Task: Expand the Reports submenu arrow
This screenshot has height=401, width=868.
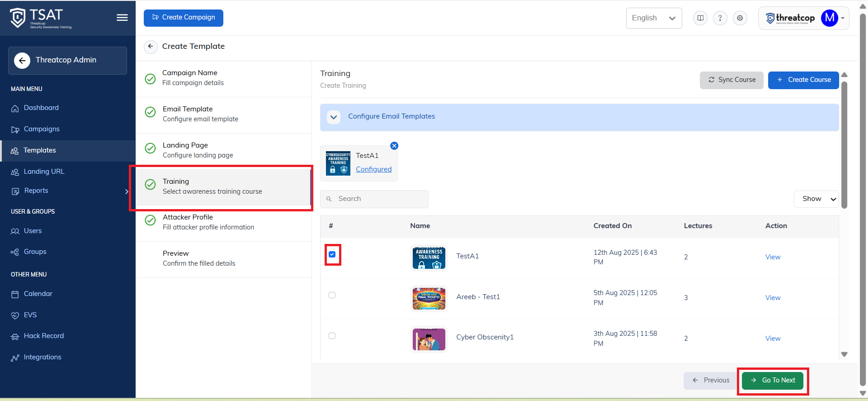Action: pyautogui.click(x=127, y=191)
